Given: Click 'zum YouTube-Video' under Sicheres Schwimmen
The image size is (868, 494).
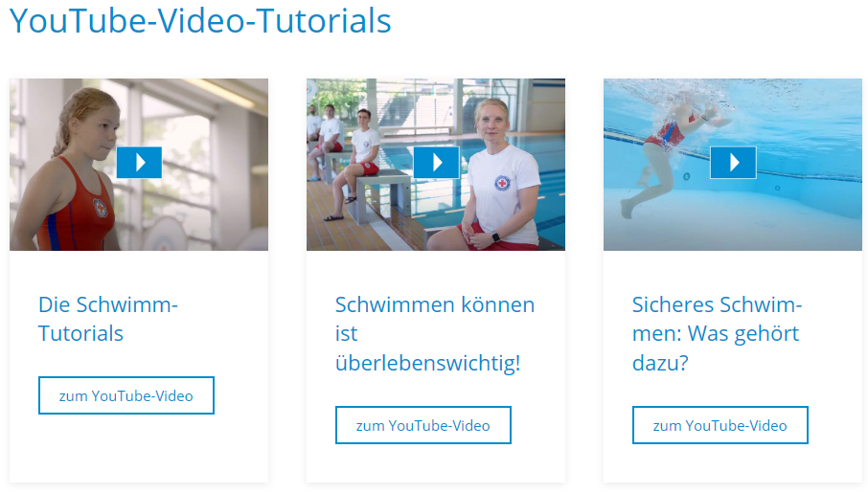Looking at the screenshot, I should click(x=720, y=425).
